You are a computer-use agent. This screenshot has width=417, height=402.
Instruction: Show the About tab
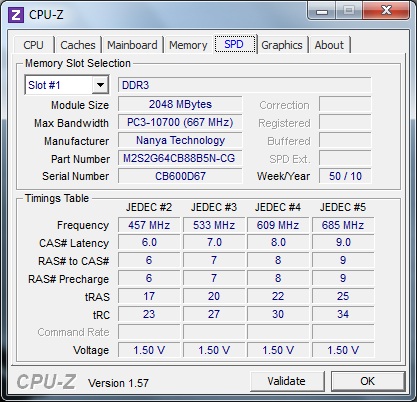coord(329,45)
